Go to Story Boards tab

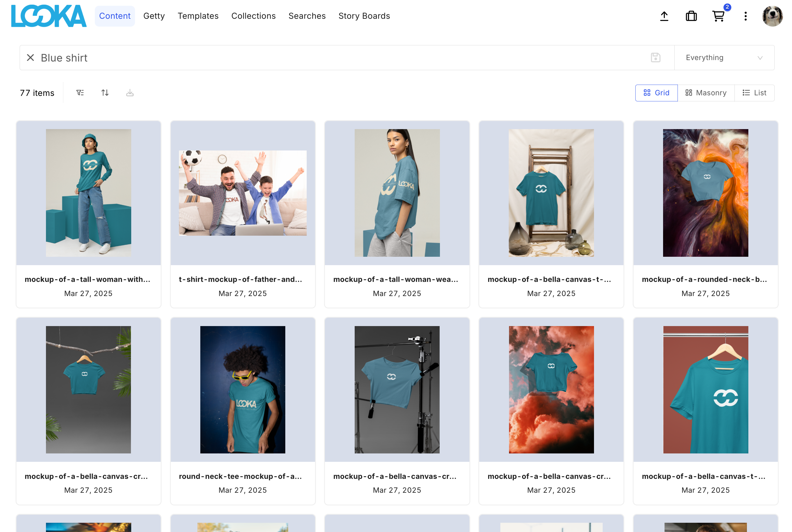(x=364, y=16)
